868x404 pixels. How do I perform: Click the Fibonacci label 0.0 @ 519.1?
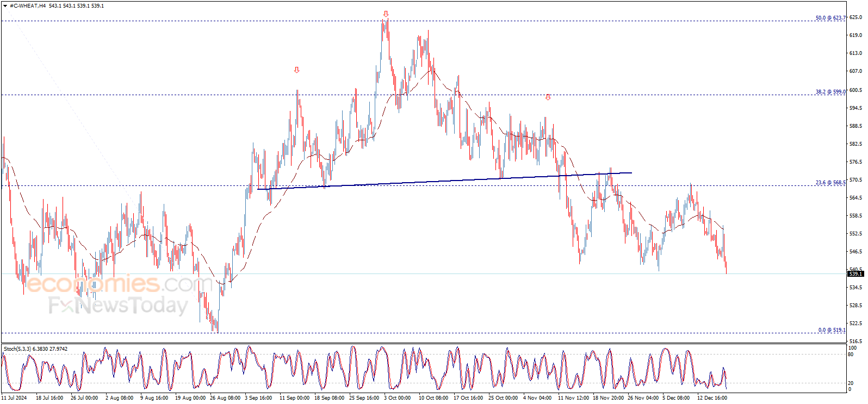pos(832,330)
